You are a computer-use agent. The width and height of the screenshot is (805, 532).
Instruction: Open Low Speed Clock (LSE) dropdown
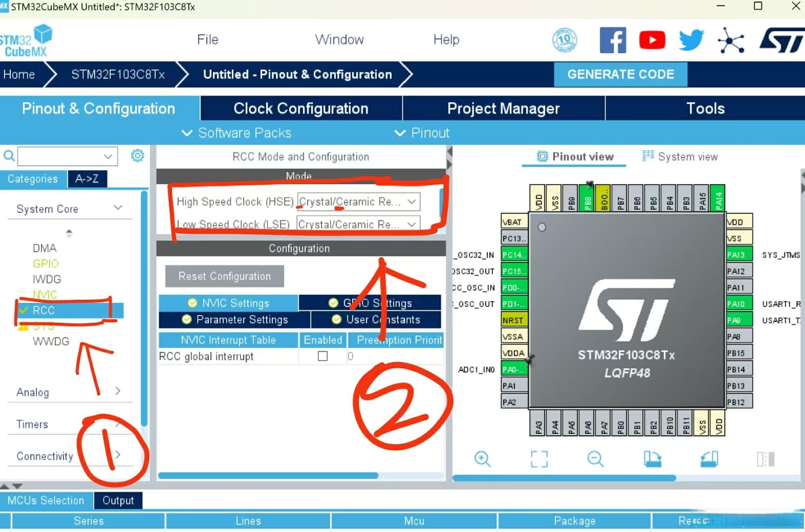point(358,224)
